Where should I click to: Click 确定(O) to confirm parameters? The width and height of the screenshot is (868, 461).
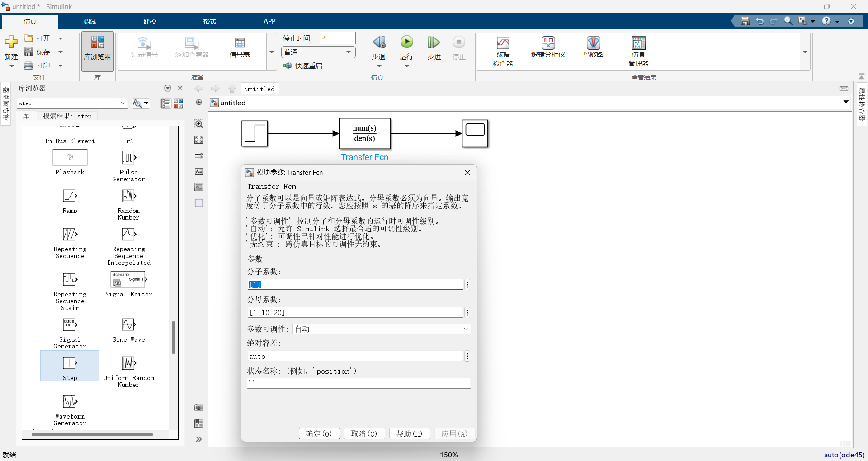(319, 433)
